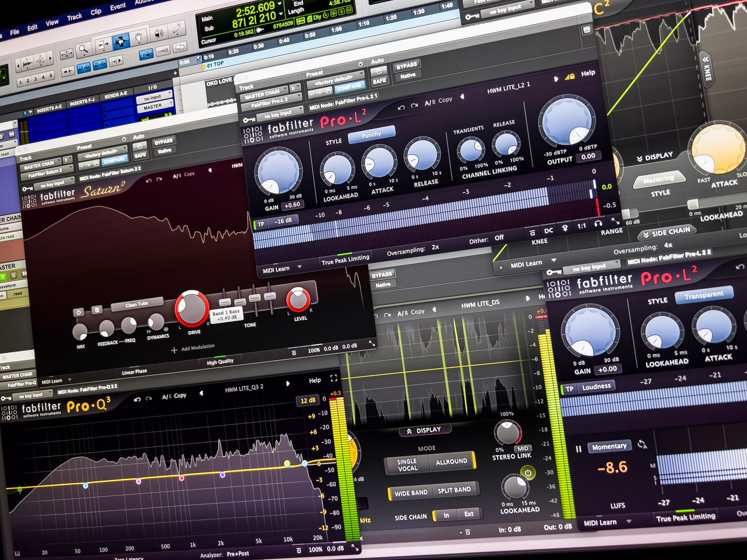Click Saturn 2 undo arrow
The image size is (747, 560).
coord(149,180)
